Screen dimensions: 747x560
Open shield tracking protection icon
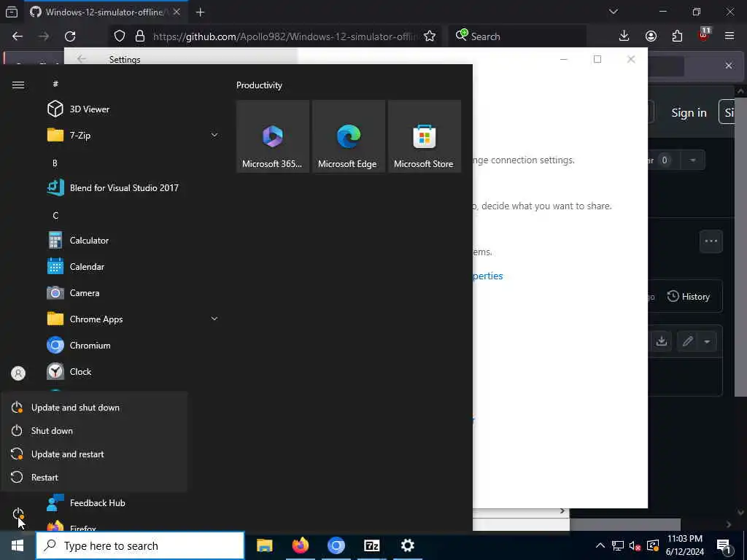(x=120, y=36)
